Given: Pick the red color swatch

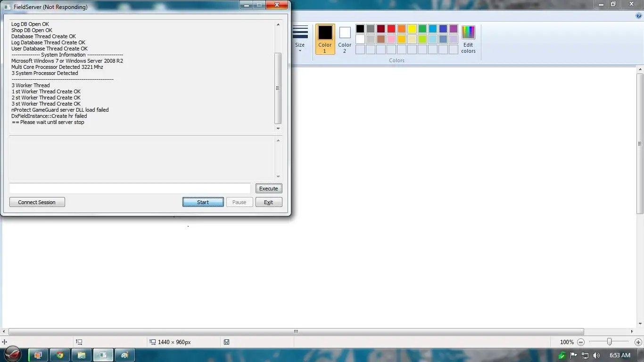Looking at the screenshot, I should [391, 29].
